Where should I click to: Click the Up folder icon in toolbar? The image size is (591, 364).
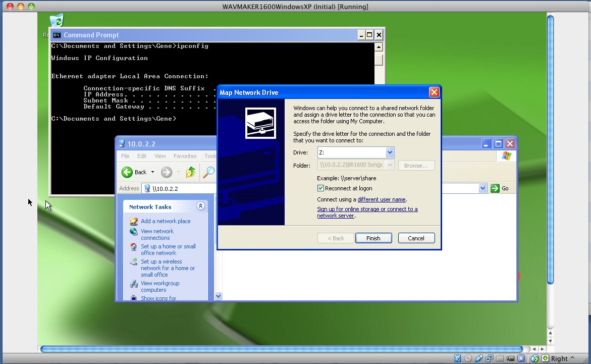pyautogui.click(x=190, y=172)
